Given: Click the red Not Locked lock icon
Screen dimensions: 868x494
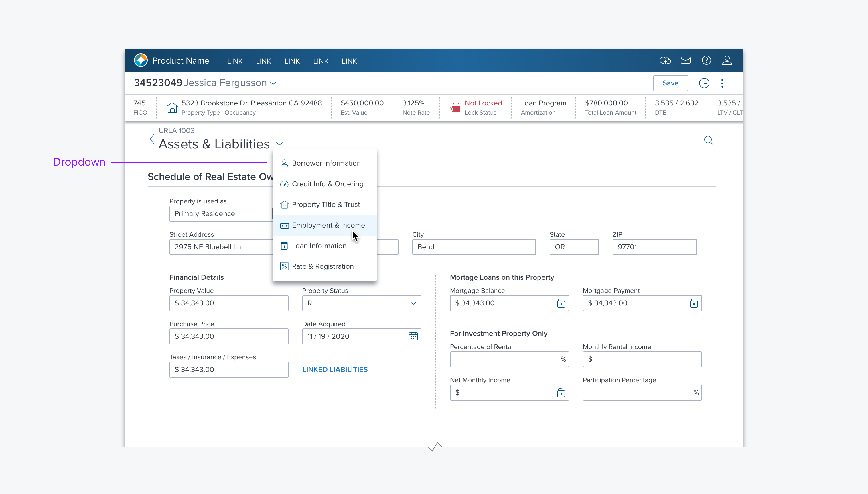Looking at the screenshot, I should (455, 107).
